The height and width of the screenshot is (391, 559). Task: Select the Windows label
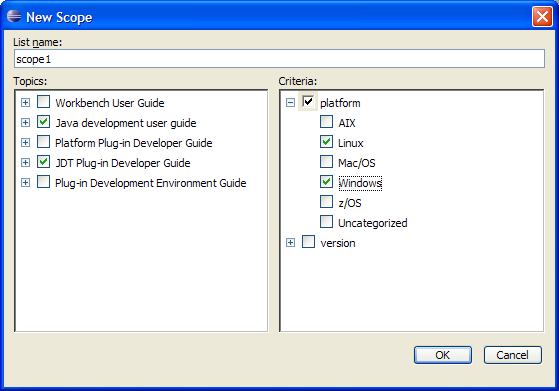tap(360, 183)
